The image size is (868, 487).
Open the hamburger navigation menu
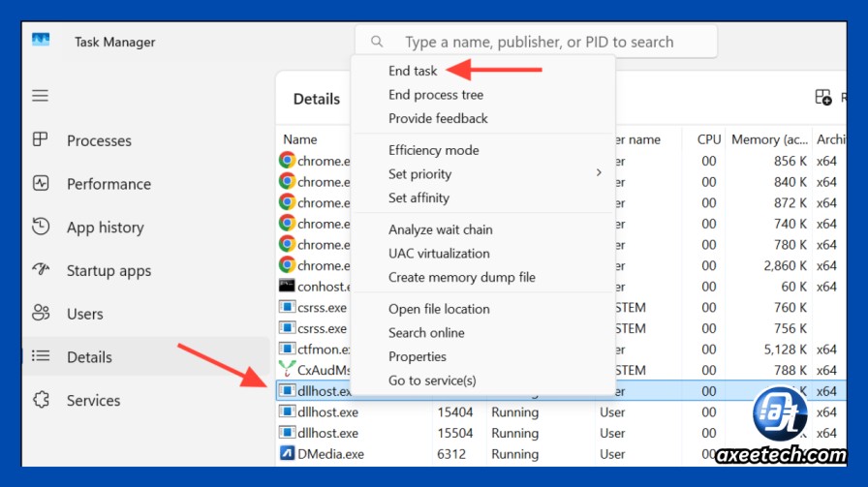(40, 96)
